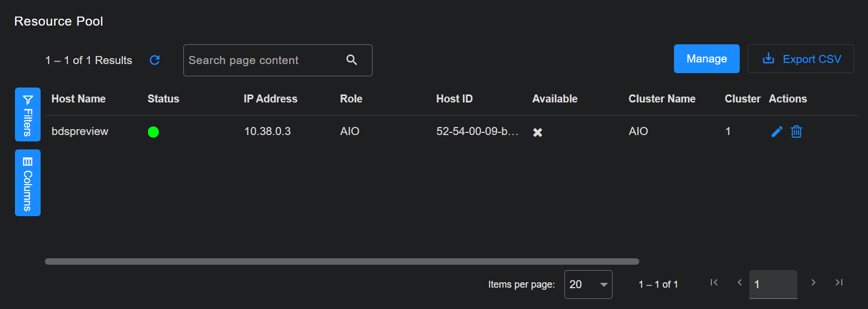Edit the bdspreview host with pencil icon

click(x=777, y=131)
